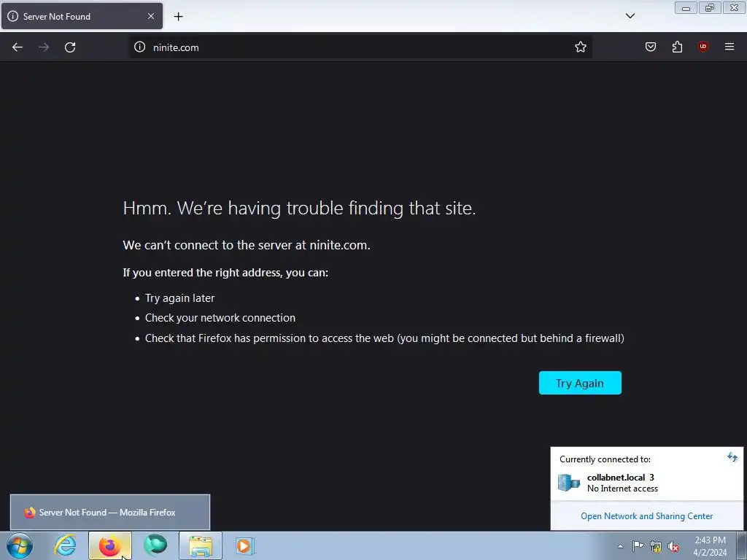Restore down the Firefox window
The height and width of the screenshot is (560, 747).
coord(709,8)
